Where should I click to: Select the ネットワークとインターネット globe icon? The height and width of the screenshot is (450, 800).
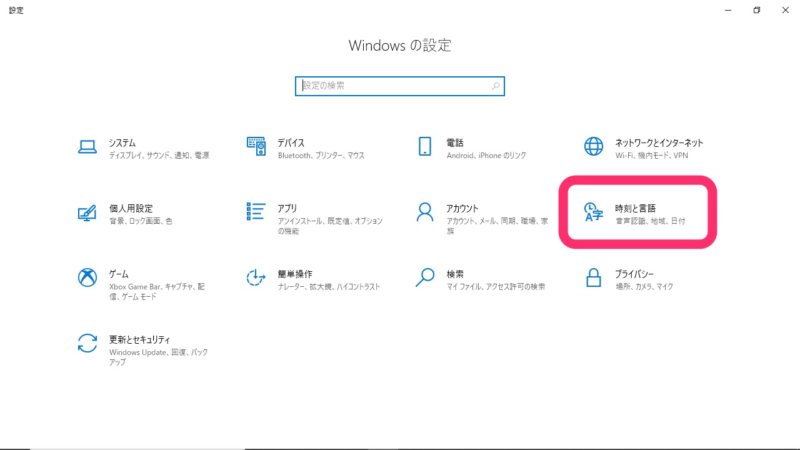click(593, 146)
